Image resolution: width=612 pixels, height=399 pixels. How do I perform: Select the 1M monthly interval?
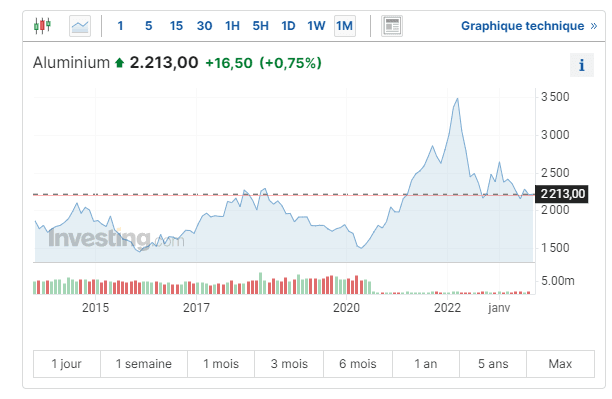coord(345,26)
